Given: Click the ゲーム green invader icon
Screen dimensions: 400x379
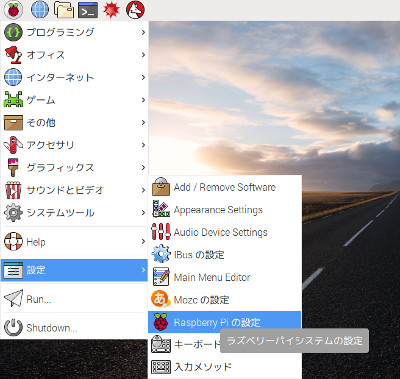Looking at the screenshot, I should [x=13, y=99].
